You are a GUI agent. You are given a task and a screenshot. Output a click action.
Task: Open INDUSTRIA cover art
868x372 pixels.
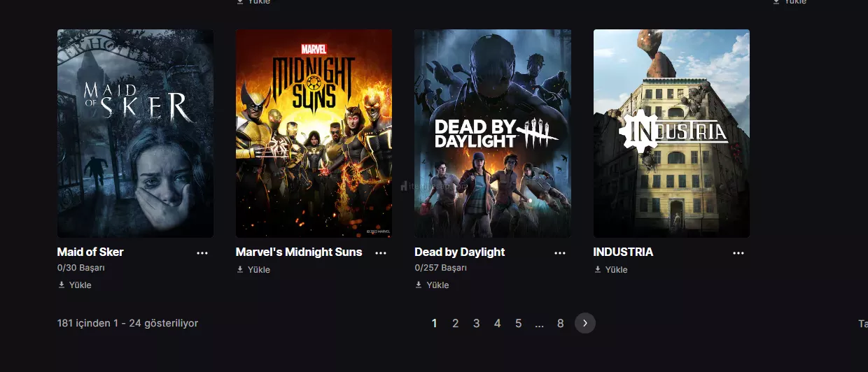point(671,133)
